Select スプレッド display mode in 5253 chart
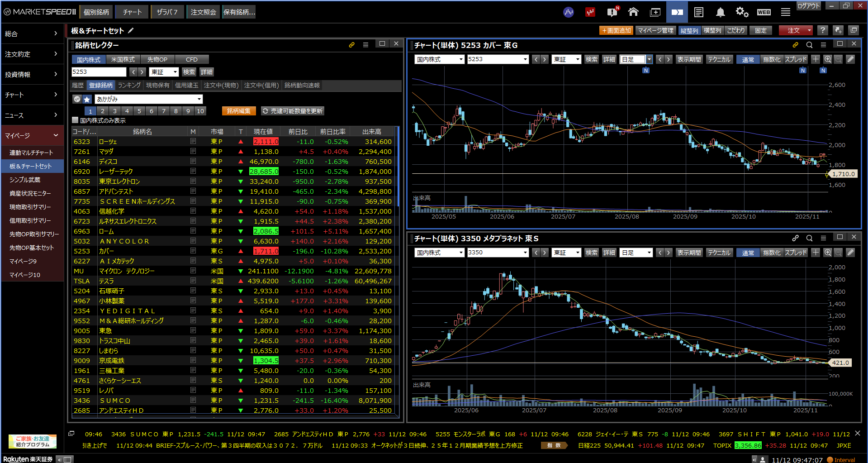This screenshot has height=463, width=868. (796, 59)
